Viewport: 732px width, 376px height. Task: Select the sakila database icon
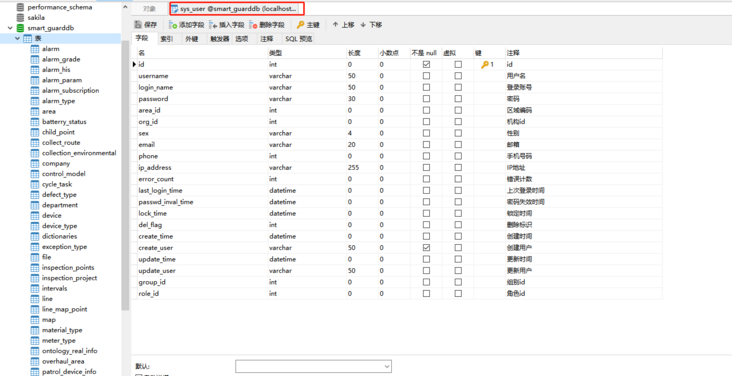pos(20,18)
